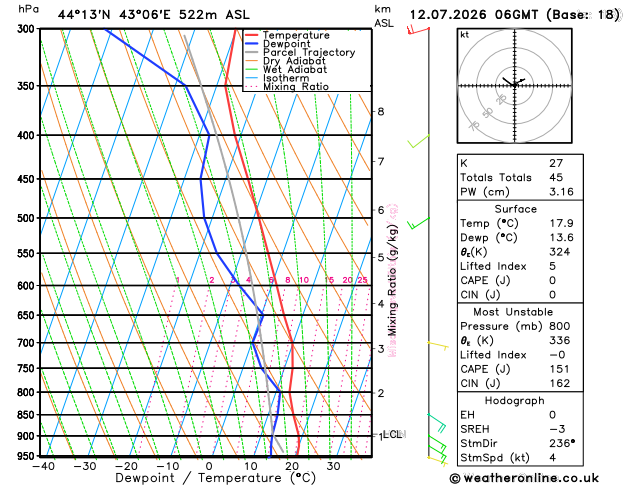Click the Most Unstable CAPE value '151'
Screen dimensions: 629x486
(x=560, y=369)
